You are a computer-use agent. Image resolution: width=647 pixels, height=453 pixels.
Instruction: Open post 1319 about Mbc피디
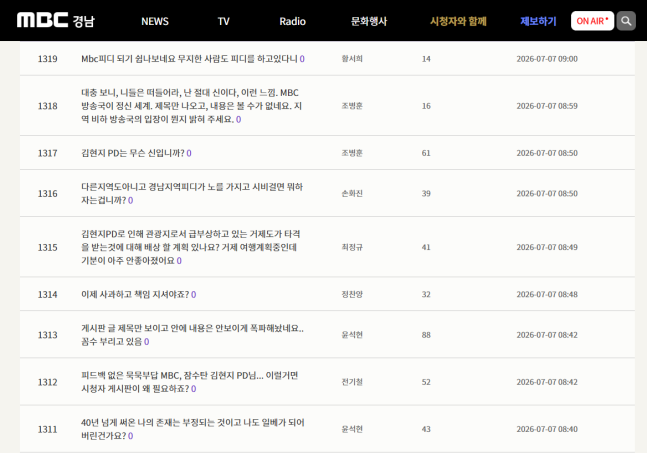click(189, 59)
